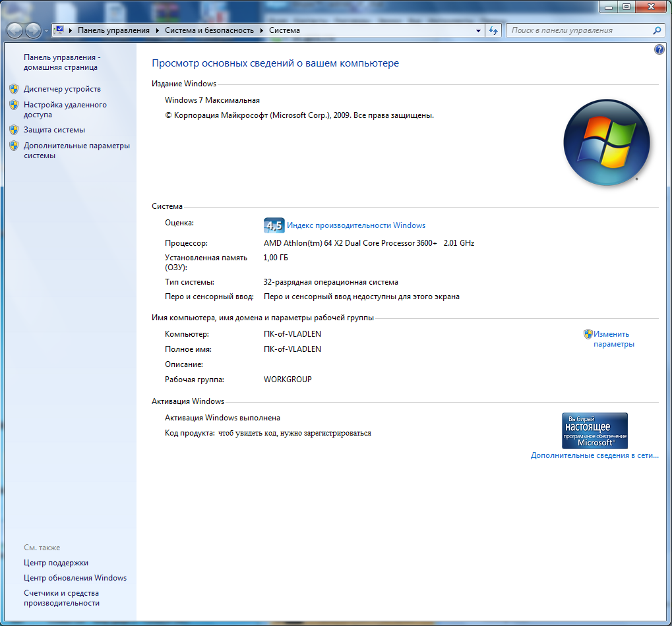
Task: Click Изменить параметры link
Action: click(x=613, y=339)
